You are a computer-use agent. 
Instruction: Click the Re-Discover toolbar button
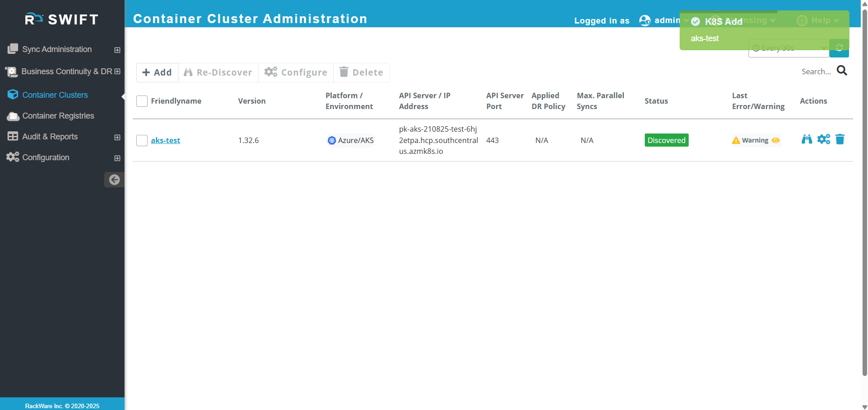pos(218,72)
